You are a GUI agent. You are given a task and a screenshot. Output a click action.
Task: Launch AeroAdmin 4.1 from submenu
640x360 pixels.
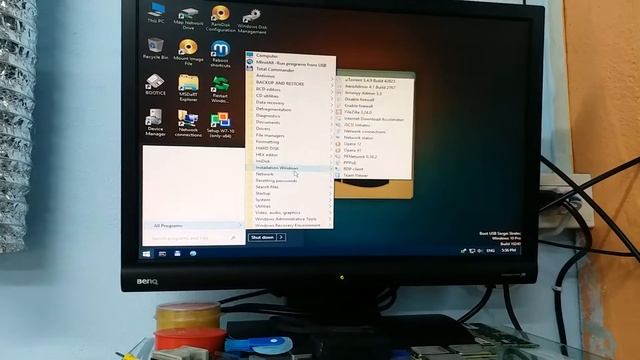click(373, 87)
